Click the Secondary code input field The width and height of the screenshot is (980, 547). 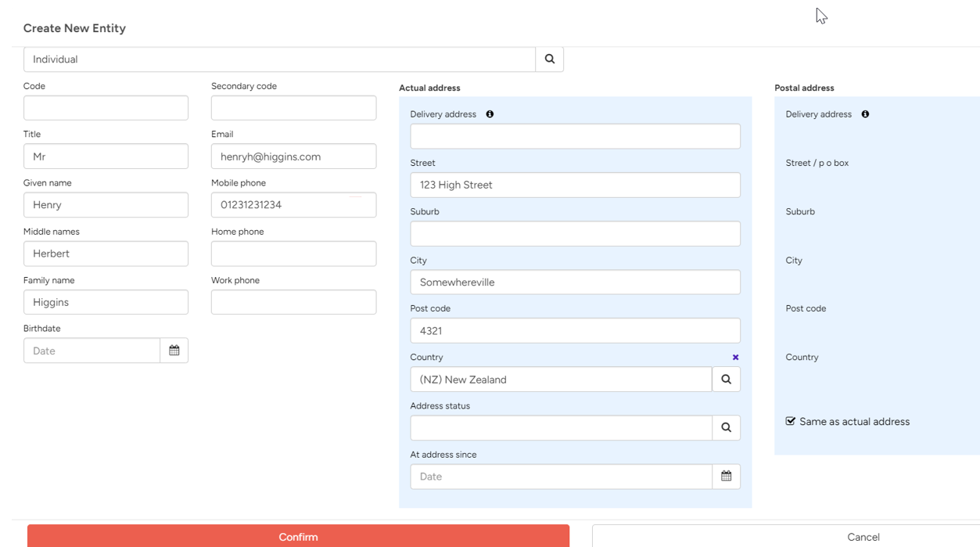click(293, 108)
